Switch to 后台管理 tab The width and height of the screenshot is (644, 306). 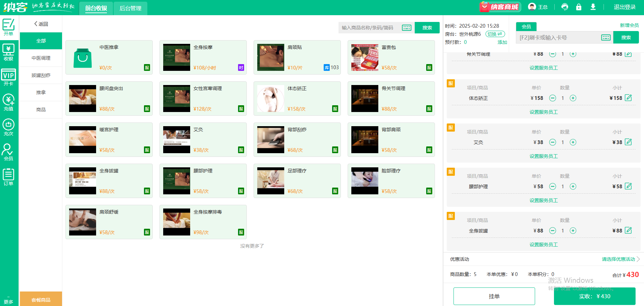tap(130, 8)
